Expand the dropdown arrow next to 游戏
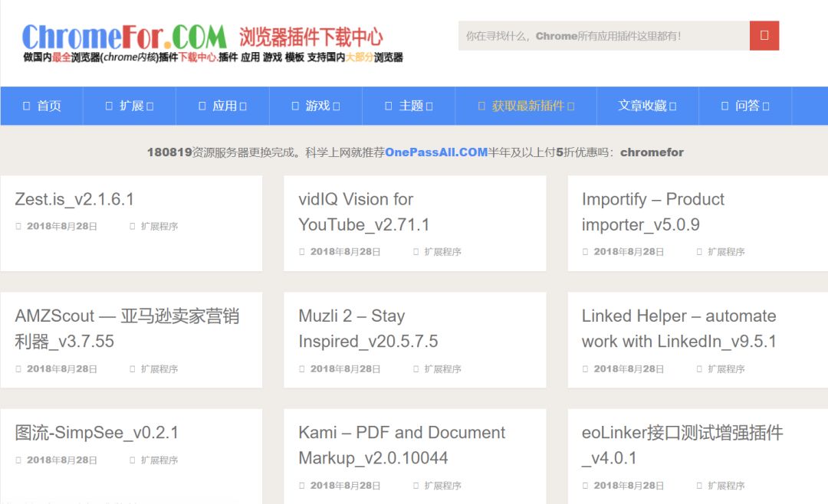Screen dimensions: 828x504 tap(337, 106)
